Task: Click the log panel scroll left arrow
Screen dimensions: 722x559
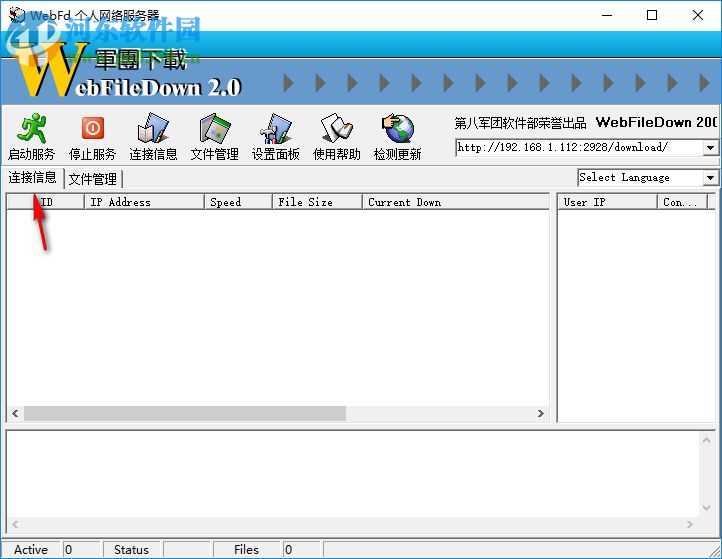Action: (x=15, y=524)
